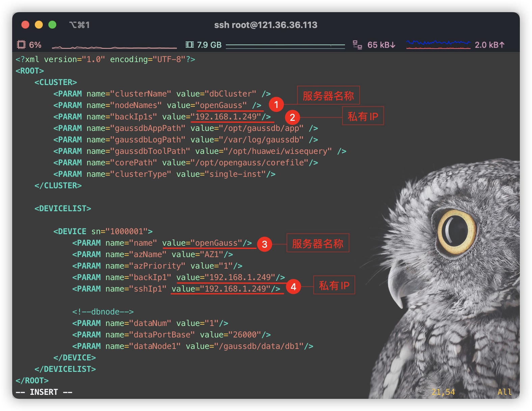Click the gaussdbToolPath wisequery line

coord(200,151)
